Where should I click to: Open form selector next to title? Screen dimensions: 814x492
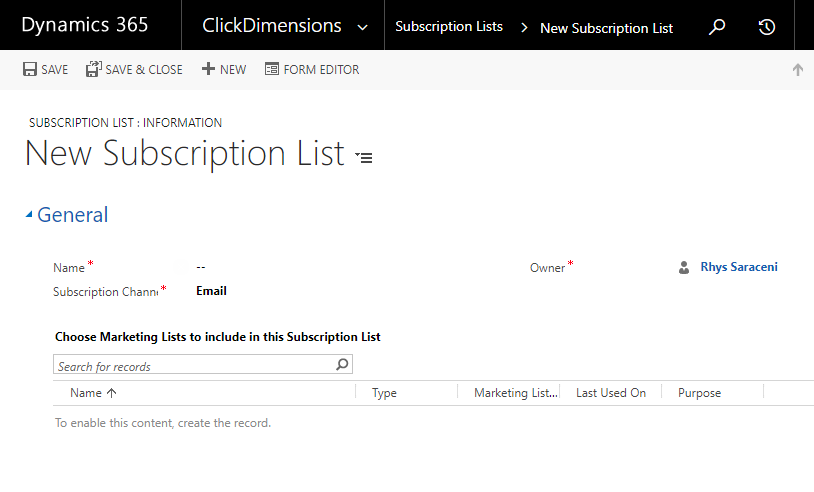pos(364,157)
